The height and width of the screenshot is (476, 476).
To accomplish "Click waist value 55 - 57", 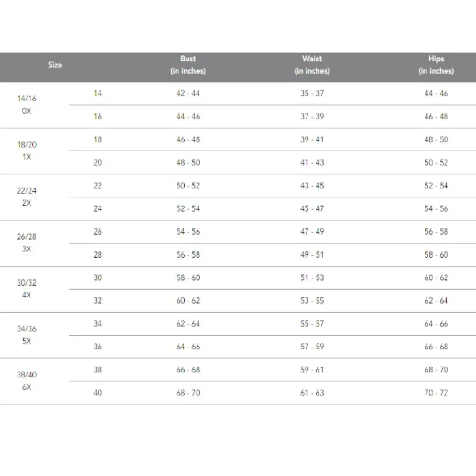I will coord(312,324).
